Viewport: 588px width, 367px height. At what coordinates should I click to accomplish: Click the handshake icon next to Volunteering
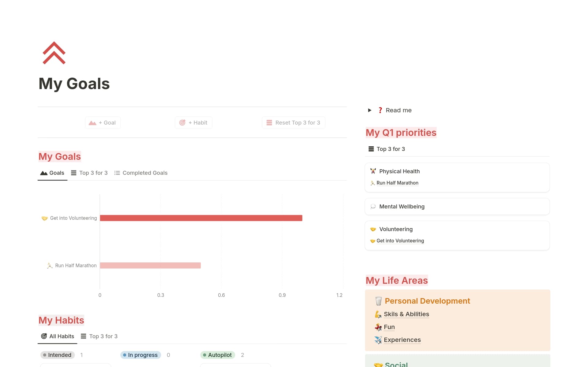[373, 229]
